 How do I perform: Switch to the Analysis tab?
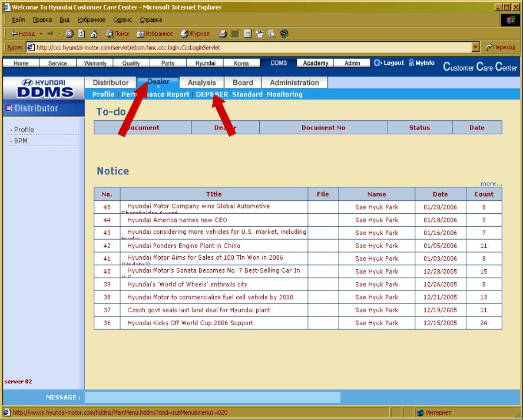201,82
